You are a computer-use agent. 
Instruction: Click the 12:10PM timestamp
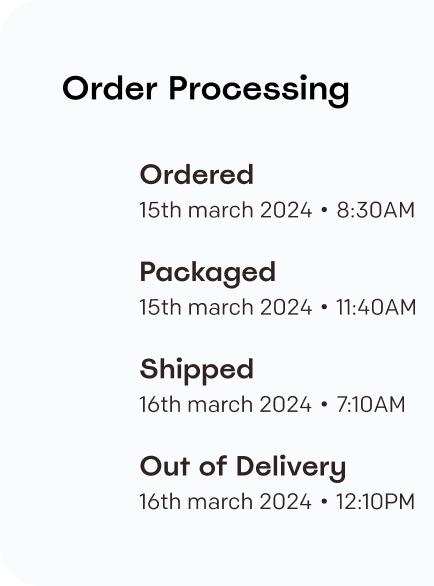click(375, 502)
